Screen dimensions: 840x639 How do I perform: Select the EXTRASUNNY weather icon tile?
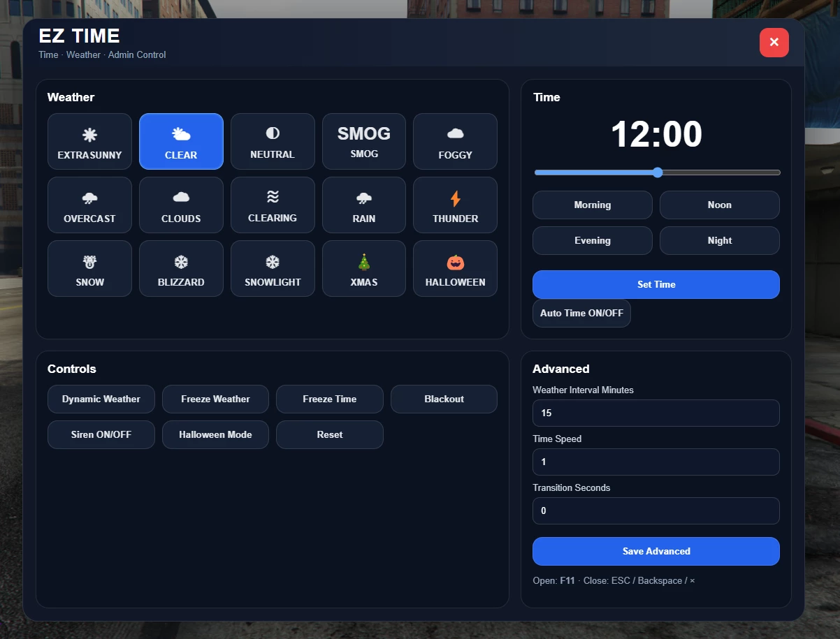point(89,141)
